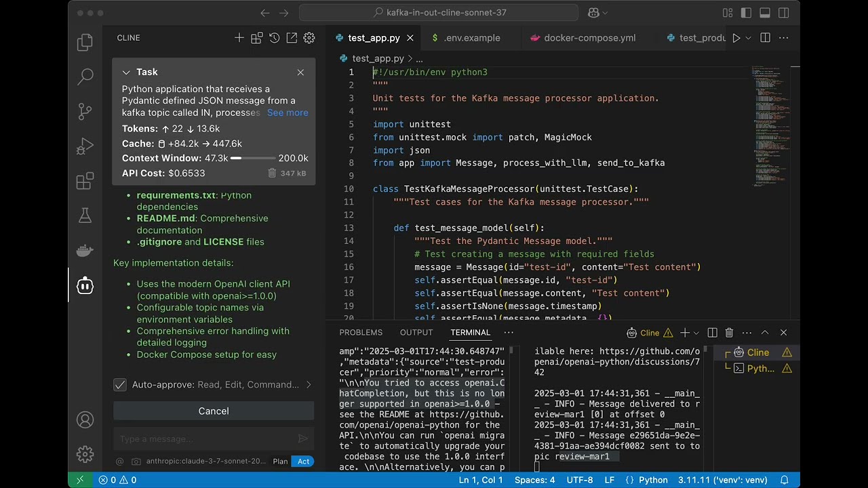Open the Manage gear in activity bar

tap(85, 453)
